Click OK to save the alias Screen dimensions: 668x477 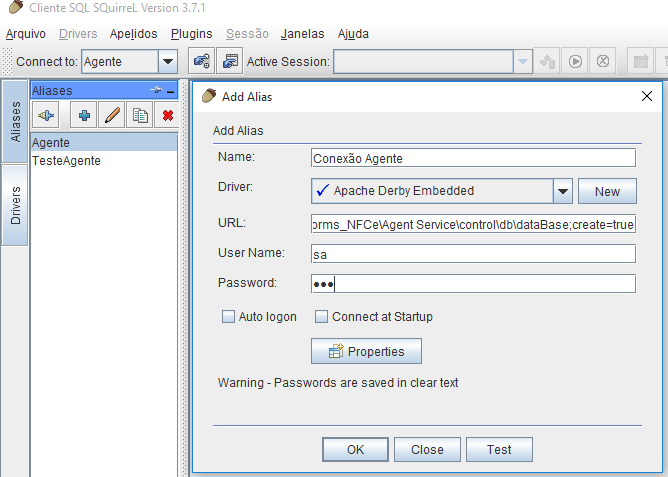click(355, 449)
